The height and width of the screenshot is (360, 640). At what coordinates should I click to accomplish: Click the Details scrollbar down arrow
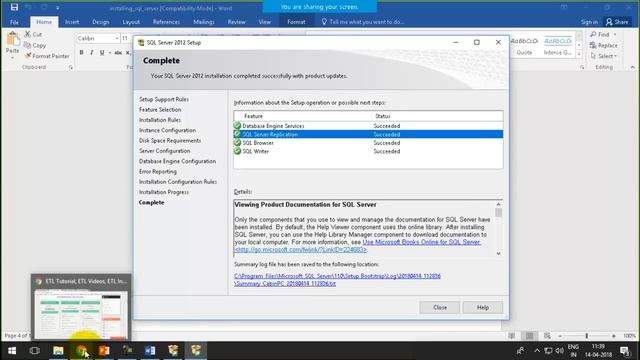point(498,253)
